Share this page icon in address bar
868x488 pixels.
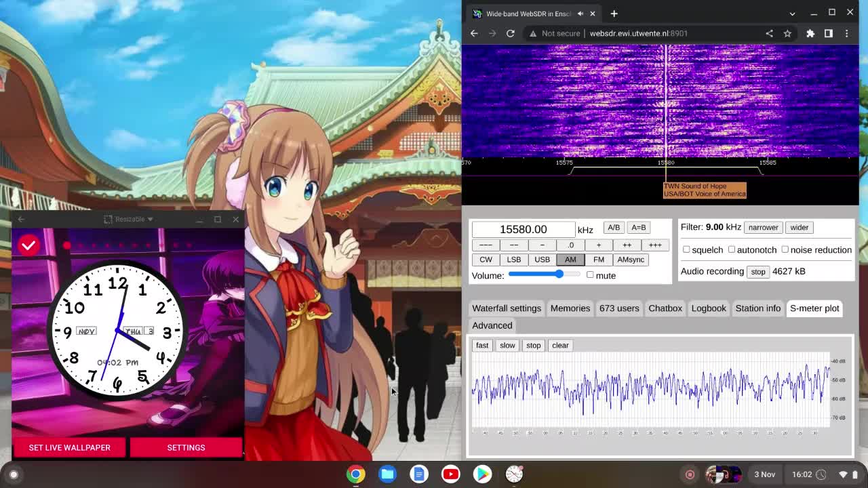coord(769,33)
